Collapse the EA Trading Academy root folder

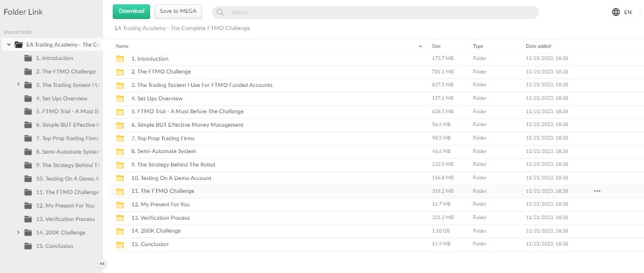tap(9, 44)
